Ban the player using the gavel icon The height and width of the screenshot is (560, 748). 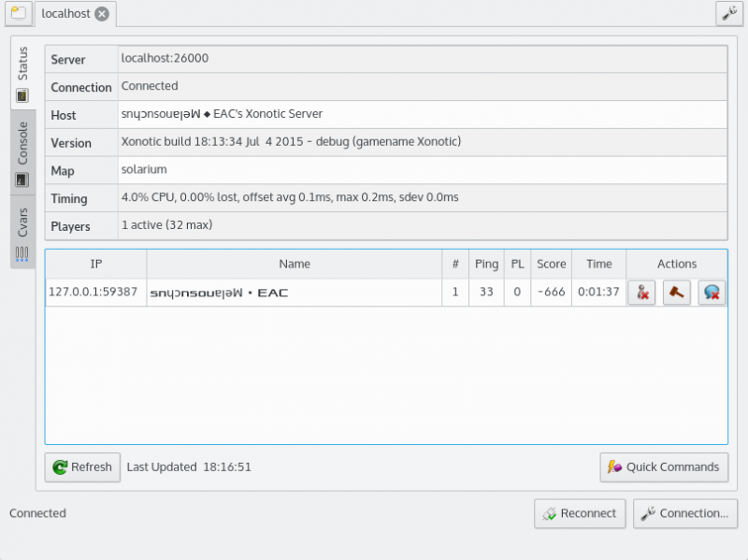tap(676, 292)
